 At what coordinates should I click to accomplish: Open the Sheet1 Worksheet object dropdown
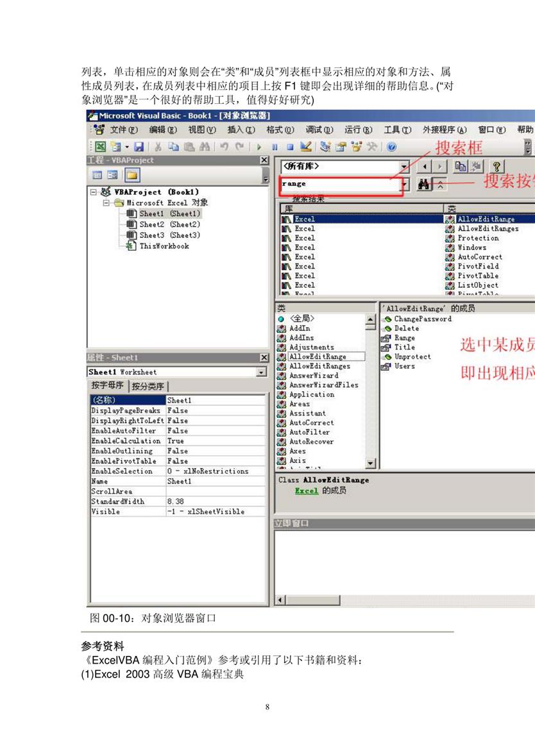tap(261, 372)
